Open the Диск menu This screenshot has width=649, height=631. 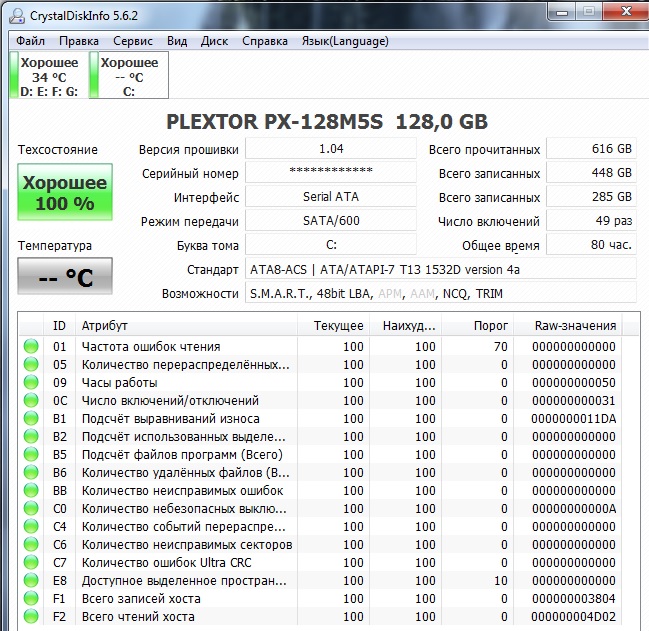click(x=214, y=41)
